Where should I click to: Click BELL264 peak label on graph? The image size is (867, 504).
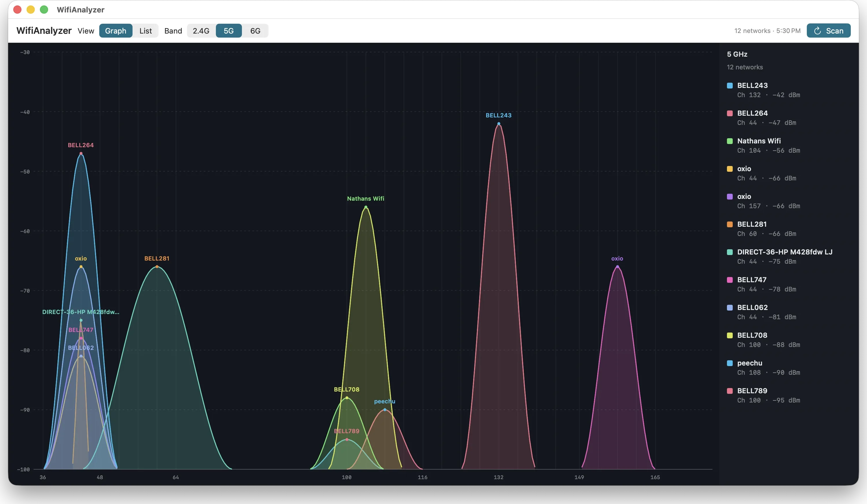click(x=80, y=145)
